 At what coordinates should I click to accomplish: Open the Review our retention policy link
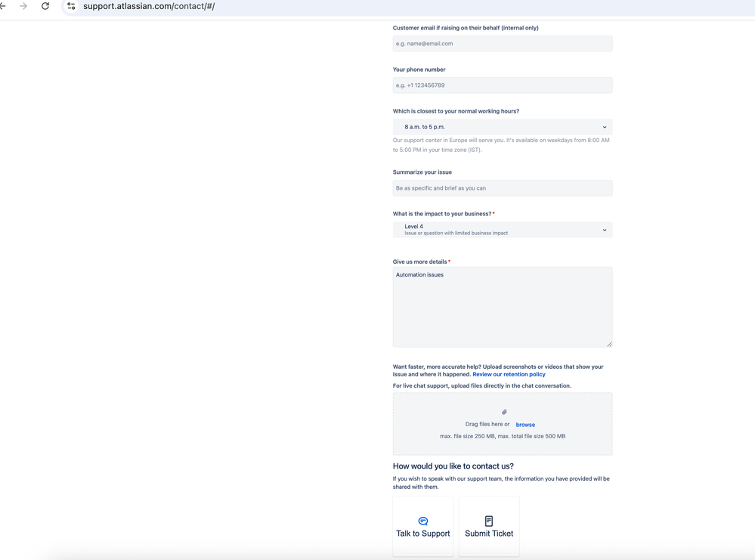tap(509, 374)
